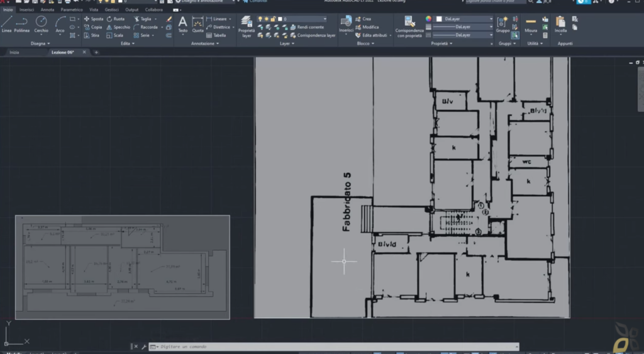The height and width of the screenshot is (354, 644).
Task: Toggle the layer freeze sun icon
Action: tap(266, 19)
